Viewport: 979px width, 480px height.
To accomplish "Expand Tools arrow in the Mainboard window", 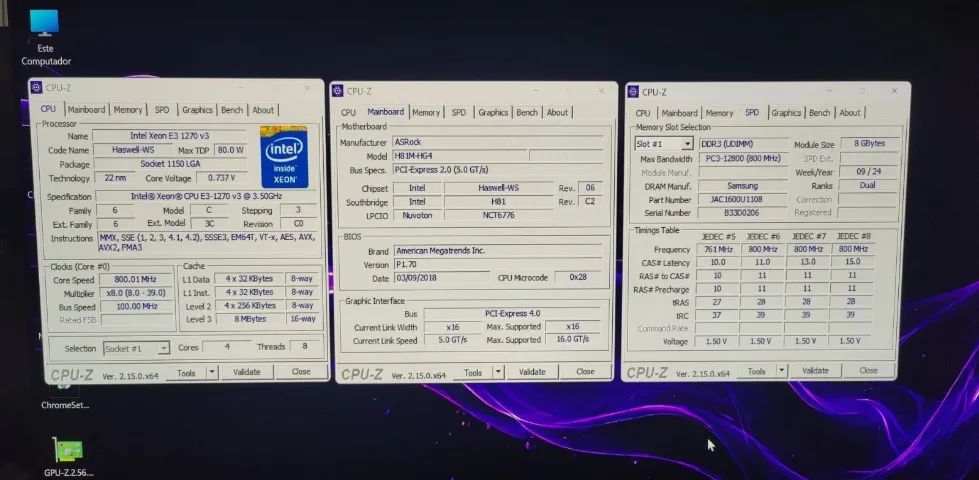I will (x=498, y=372).
